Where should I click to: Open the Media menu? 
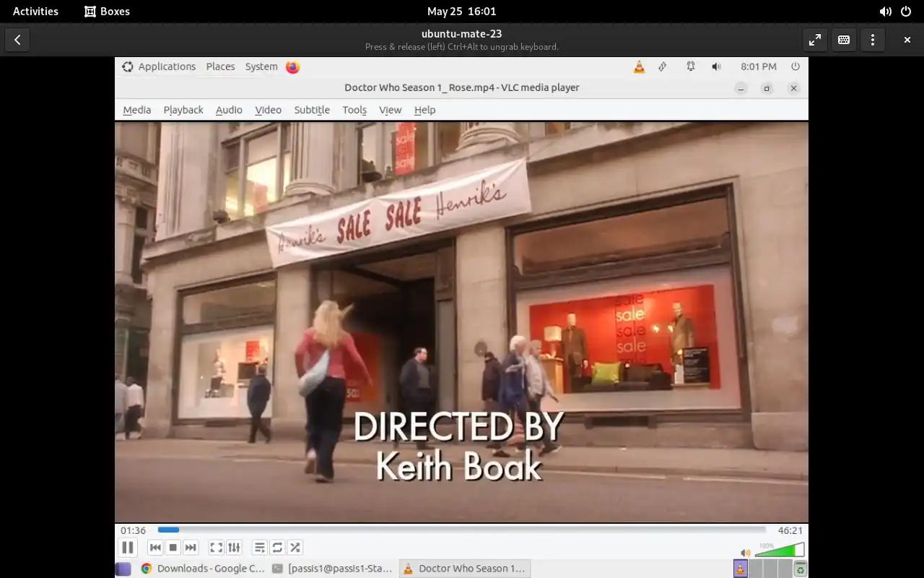coord(136,110)
